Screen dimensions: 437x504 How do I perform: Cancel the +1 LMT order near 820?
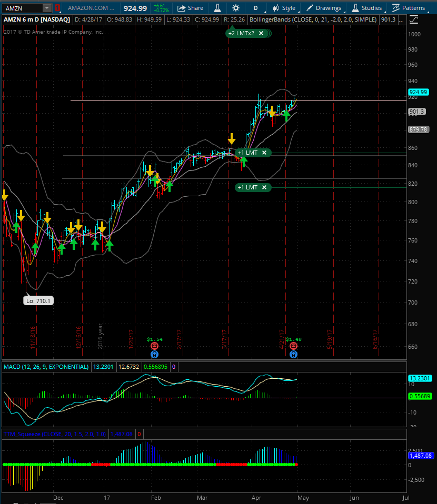[264, 187]
